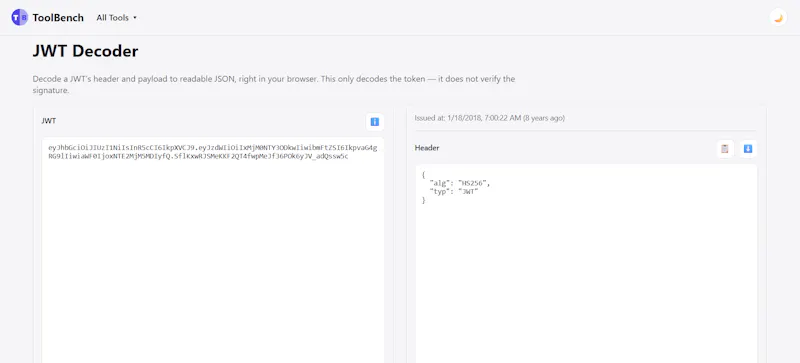The width and height of the screenshot is (800, 363).
Task: Click inside the JWT token input area
Action: [213, 250]
